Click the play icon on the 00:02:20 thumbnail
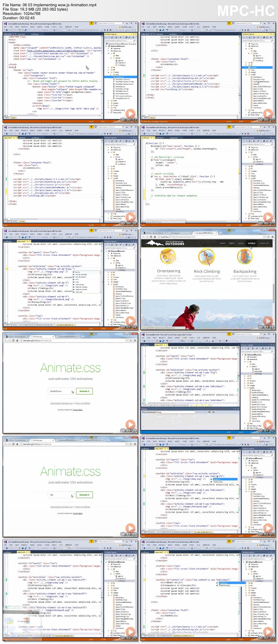This screenshot has width=278, height=644. (x=131, y=632)
